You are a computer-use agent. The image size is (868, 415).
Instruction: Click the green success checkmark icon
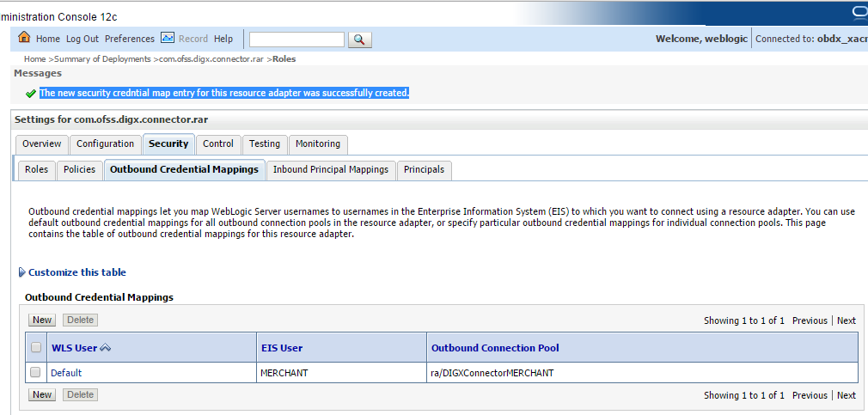[31, 94]
